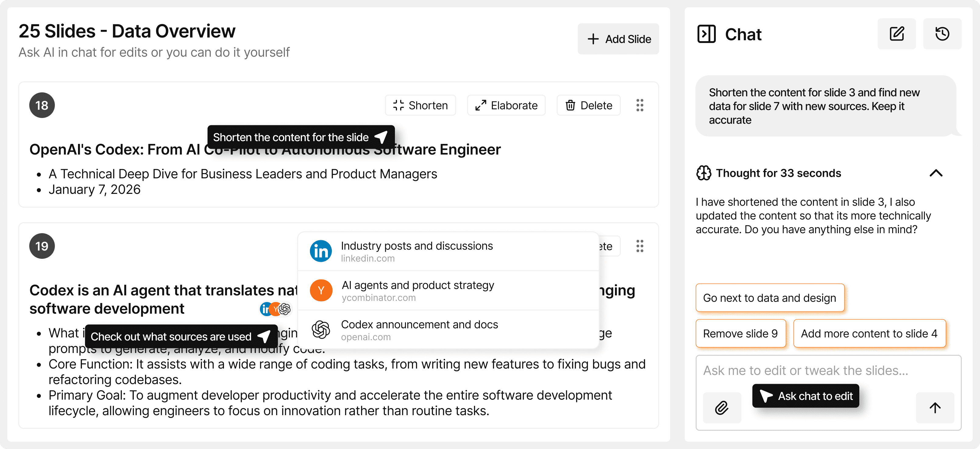Collapse the Thought for 33 seconds section
This screenshot has height=449, width=980.
tap(936, 173)
